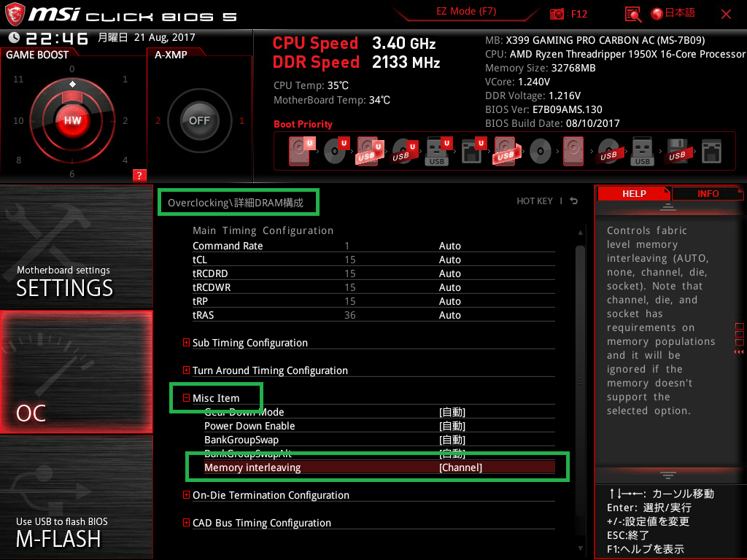Viewport: 747px width, 560px height.
Task: Select the Command Rate Auto field
Action: pyautogui.click(x=449, y=246)
